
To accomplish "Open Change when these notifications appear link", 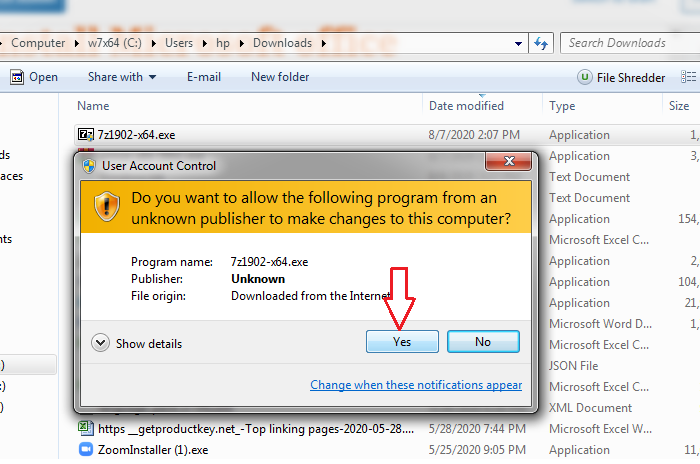I will point(415,385).
